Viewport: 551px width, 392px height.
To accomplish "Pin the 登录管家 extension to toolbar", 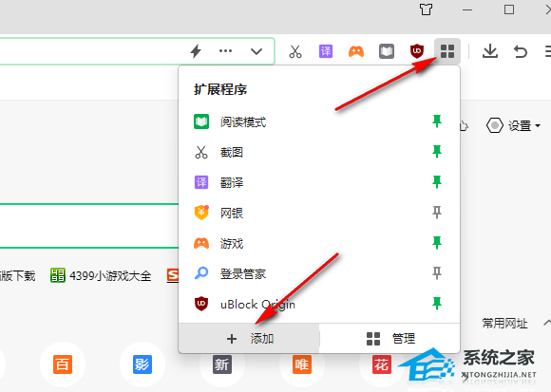I will (x=437, y=273).
